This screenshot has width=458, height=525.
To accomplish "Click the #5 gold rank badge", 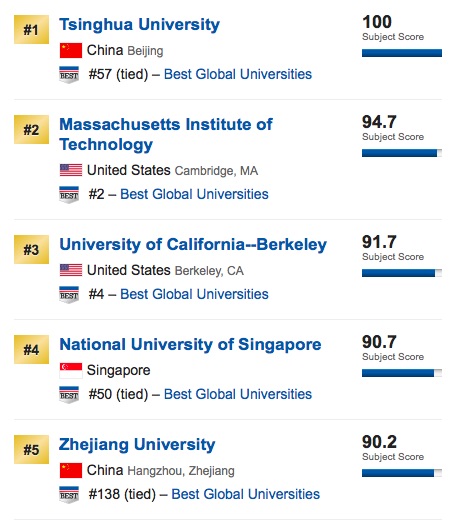I will (31, 449).
